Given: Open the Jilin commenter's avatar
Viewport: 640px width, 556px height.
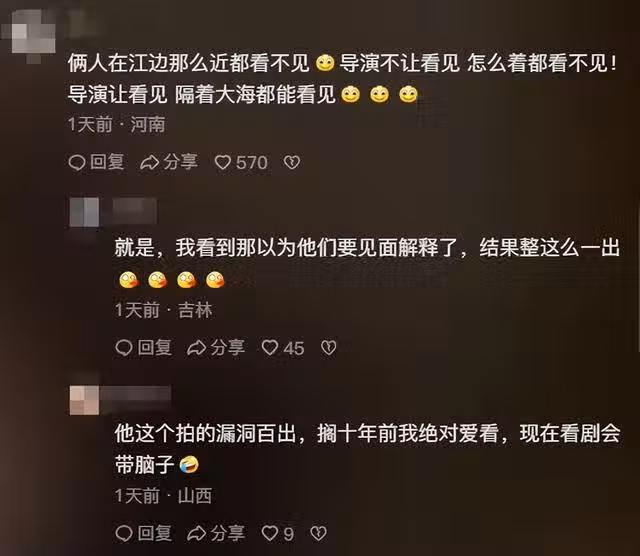Looking at the screenshot, I should click(x=84, y=212).
